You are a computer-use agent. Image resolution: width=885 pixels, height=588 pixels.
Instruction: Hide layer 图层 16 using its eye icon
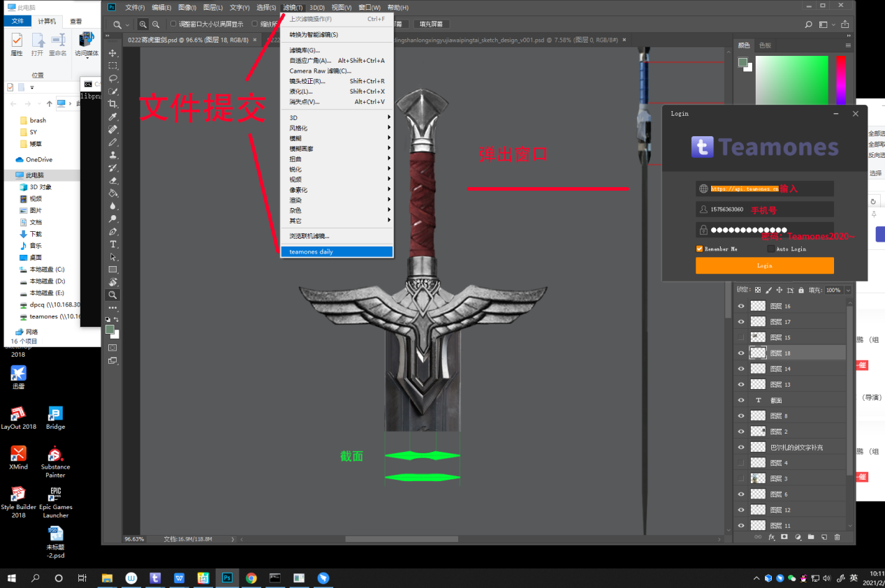pyautogui.click(x=741, y=306)
